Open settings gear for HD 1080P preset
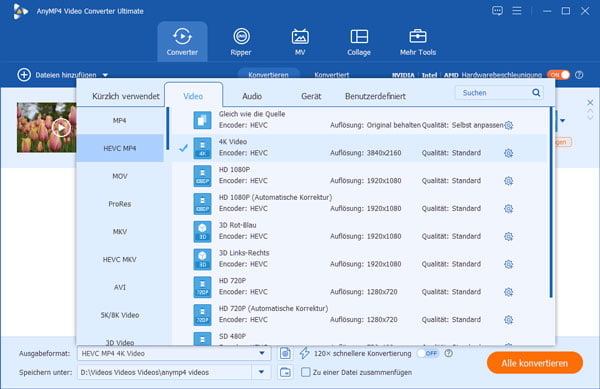 coord(508,181)
